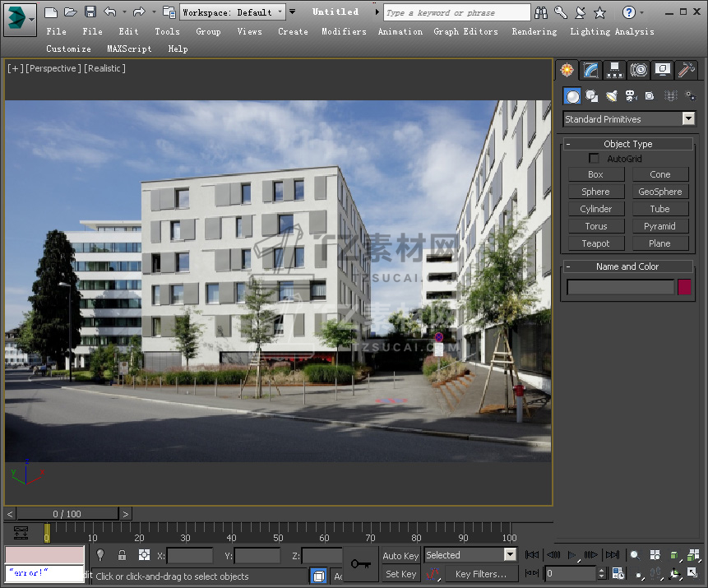Select the Space Warps category icon
Image resolution: width=708 pixels, height=588 pixels.
[670, 96]
